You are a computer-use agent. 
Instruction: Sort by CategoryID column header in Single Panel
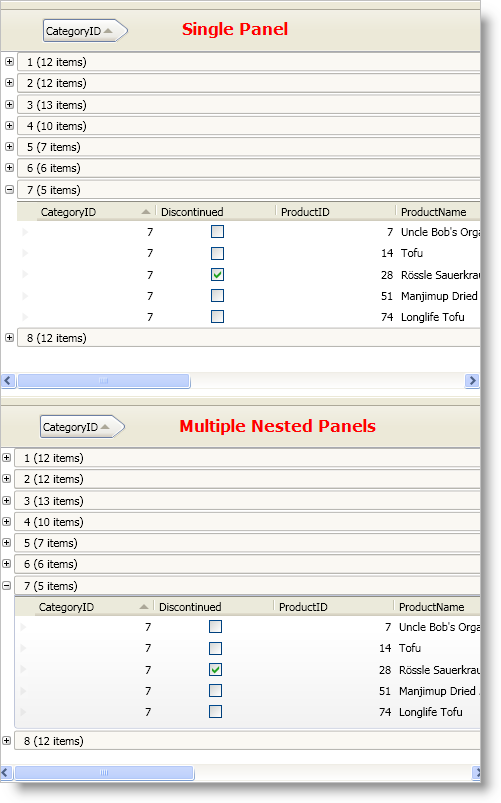point(95,212)
